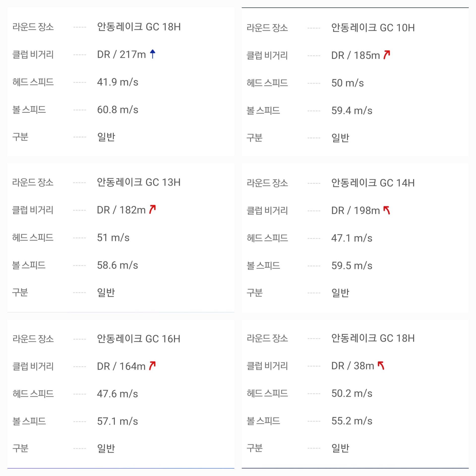
Task: Tap the red left arrow beside 38m
Action: click(381, 366)
